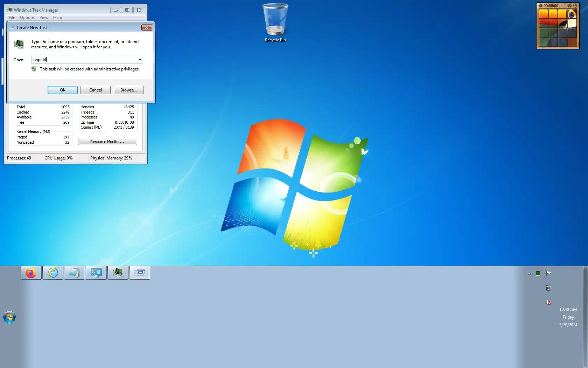Launch Firefox from the taskbar
Viewport: 588px width, 368px height.
[31, 273]
